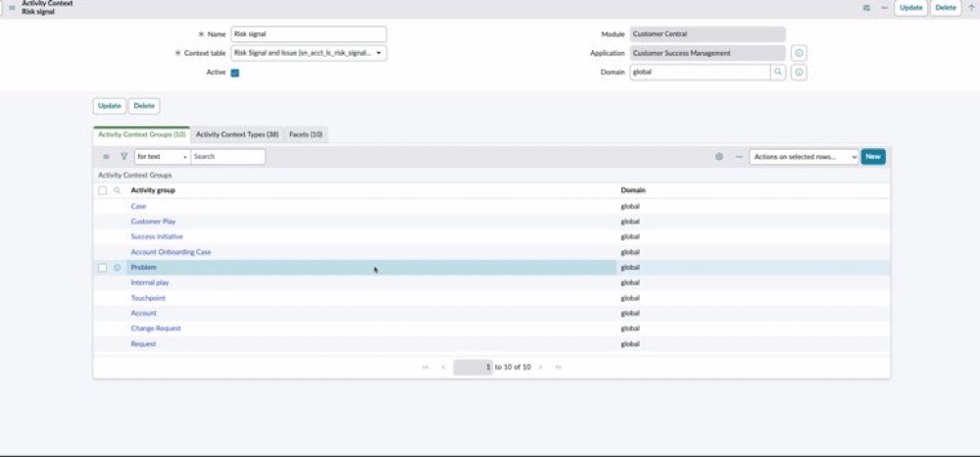
Task: Click the personalize form settings icon in header
Action: 866,8
